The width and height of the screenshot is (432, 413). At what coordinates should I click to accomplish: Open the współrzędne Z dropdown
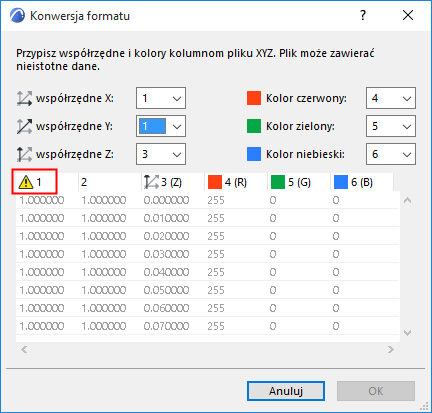(x=161, y=154)
